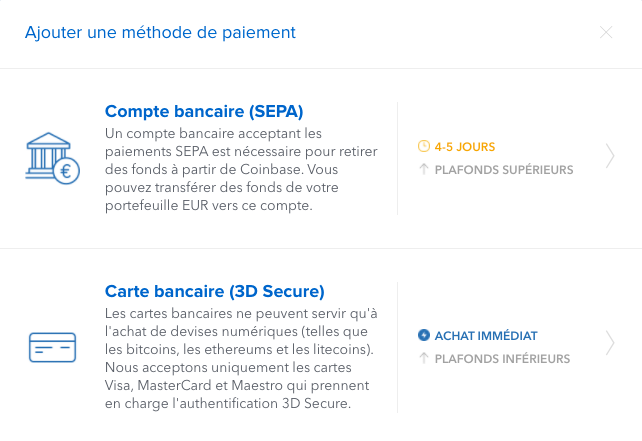Click the blue lightning bolt icon
This screenshot has height=441, width=642.
[424, 335]
